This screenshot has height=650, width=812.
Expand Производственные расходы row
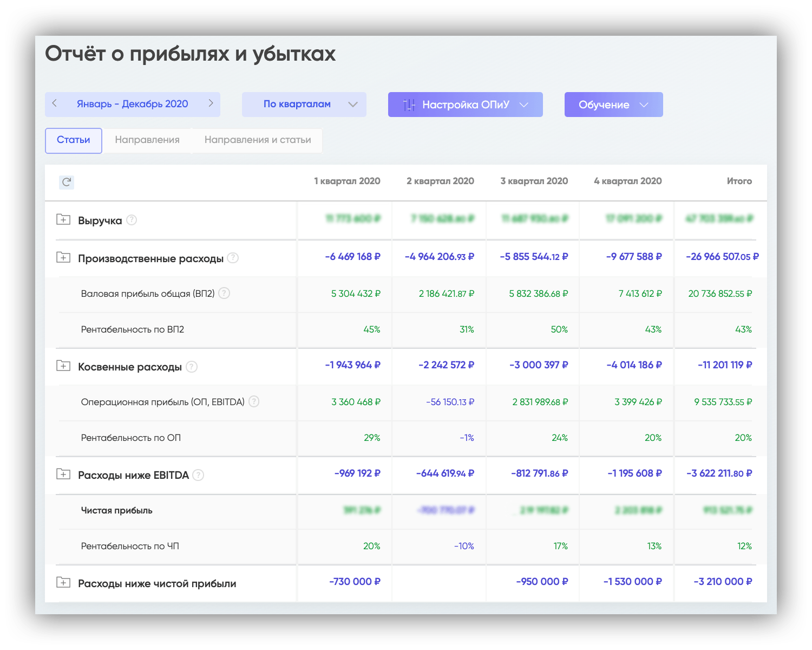[63, 257]
